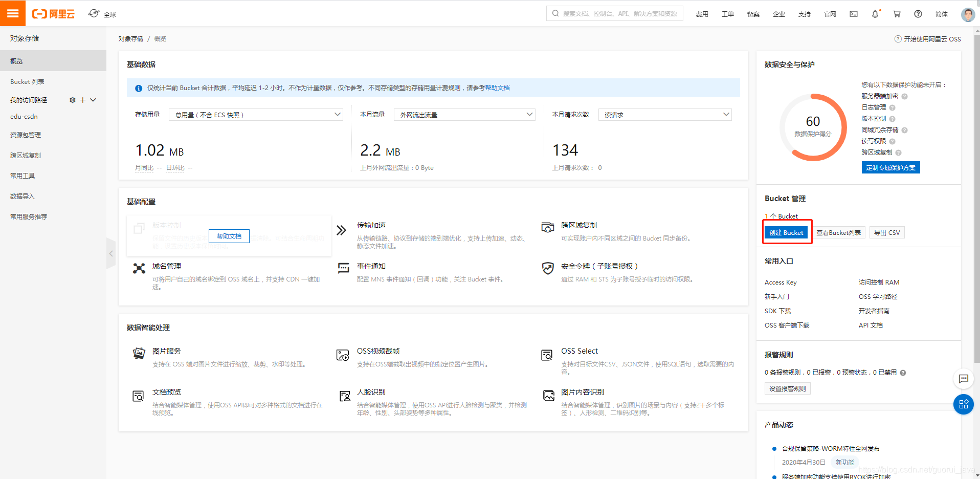Click the 设置报警规则 button
The width and height of the screenshot is (980, 479).
787,388
